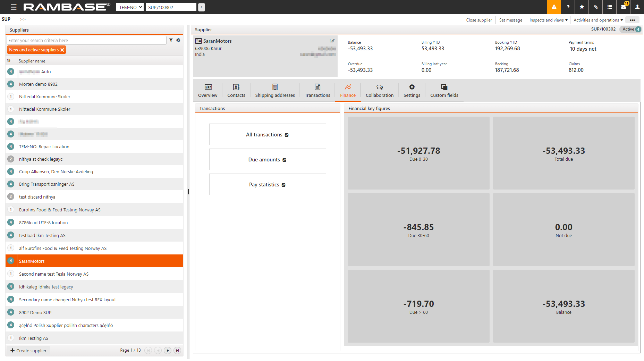
Task: Open the favorites star icon
Action: (x=582, y=7)
